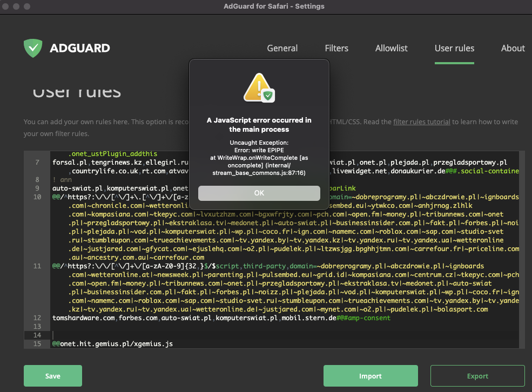Open the filter rules tutorial link
This screenshot has height=392, width=532.
tap(421, 121)
